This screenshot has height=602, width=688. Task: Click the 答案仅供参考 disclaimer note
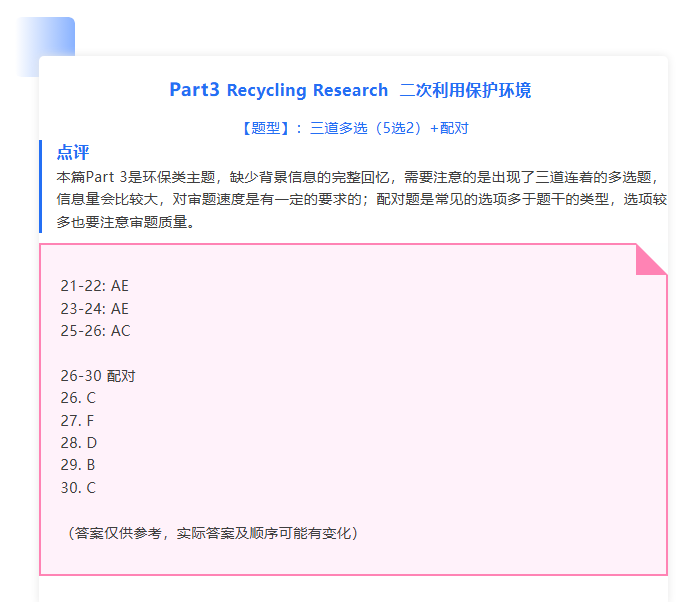[x=212, y=533]
